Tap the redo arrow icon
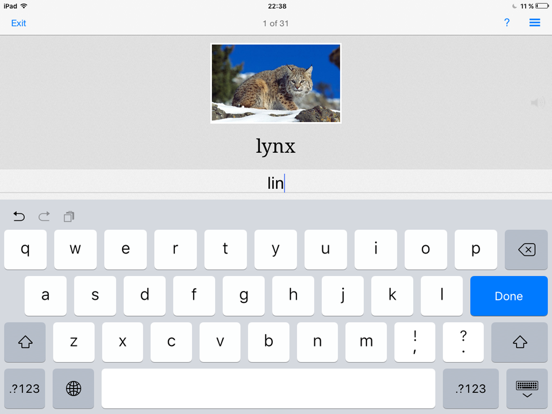The image size is (552, 414). (44, 216)
